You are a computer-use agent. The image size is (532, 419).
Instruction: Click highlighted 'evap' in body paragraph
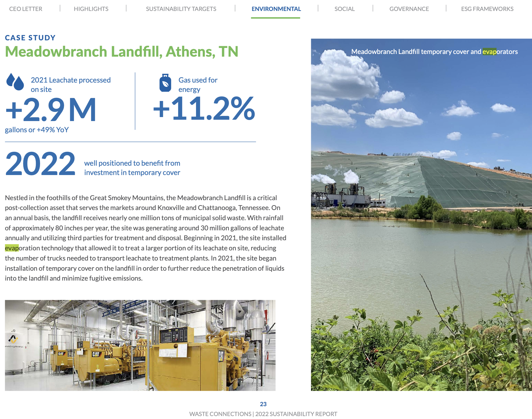tap(12, 248)
